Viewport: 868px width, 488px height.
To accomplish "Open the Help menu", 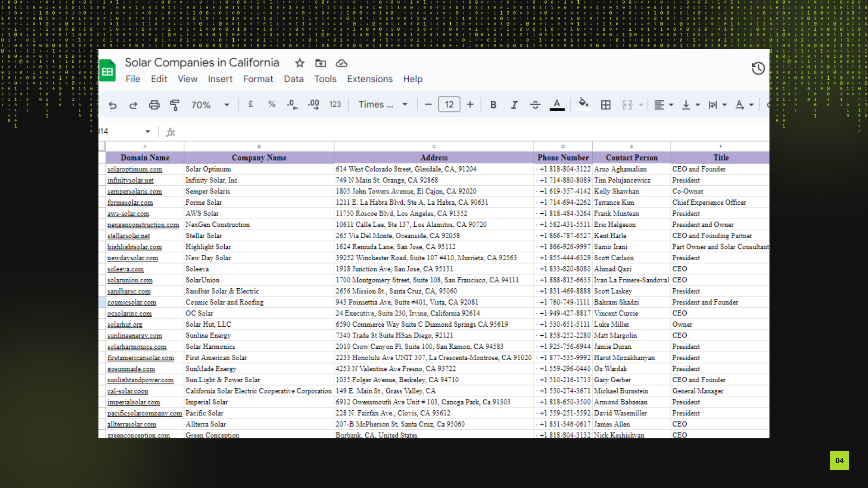I will coord(413,79).
